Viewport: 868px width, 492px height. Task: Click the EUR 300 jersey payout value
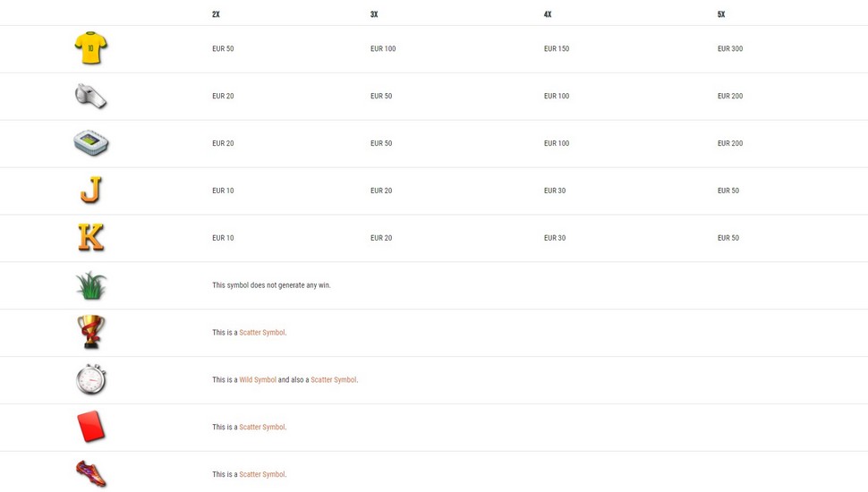tap(730, 48)
